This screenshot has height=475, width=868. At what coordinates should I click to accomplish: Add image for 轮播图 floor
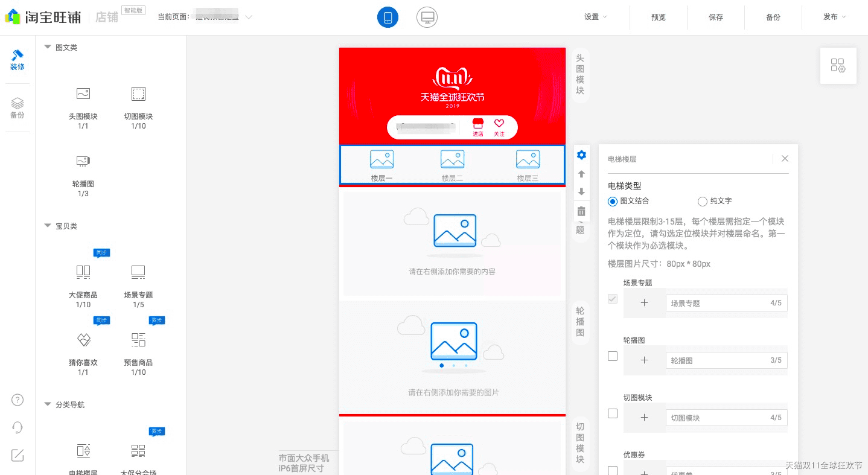coord(644,360)
